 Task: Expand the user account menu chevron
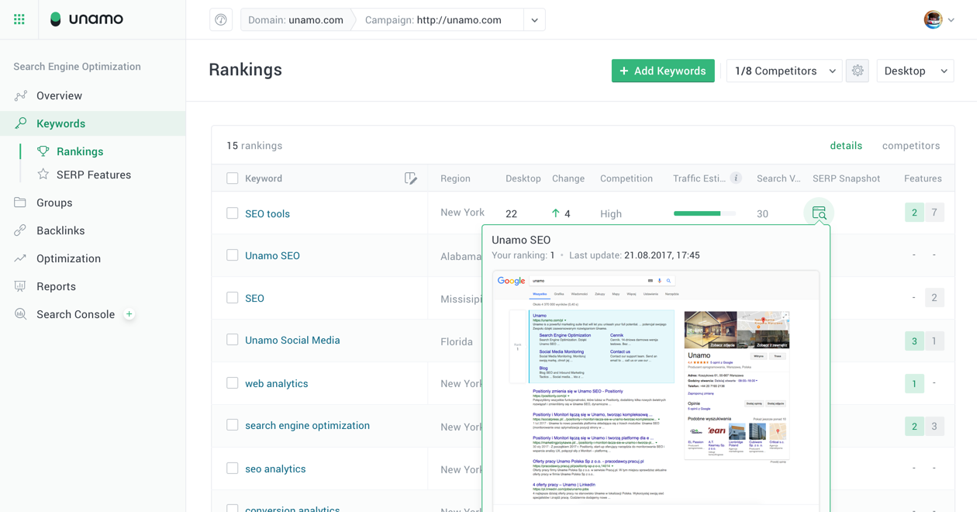(951, 20)
